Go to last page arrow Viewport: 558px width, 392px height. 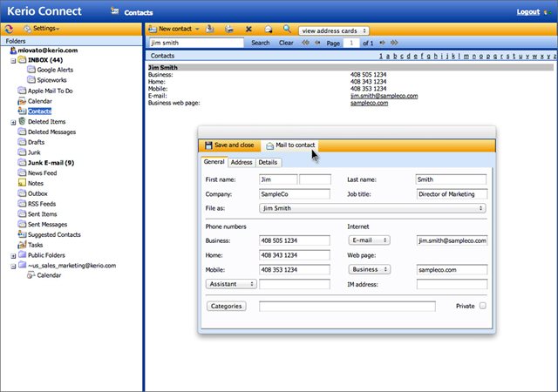(x=394, y=43)
